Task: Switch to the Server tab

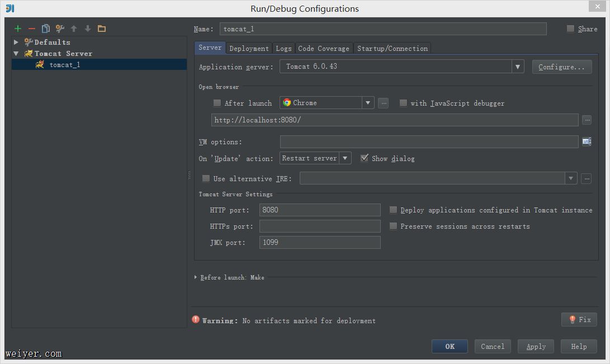Action: (x=210, y=48)
